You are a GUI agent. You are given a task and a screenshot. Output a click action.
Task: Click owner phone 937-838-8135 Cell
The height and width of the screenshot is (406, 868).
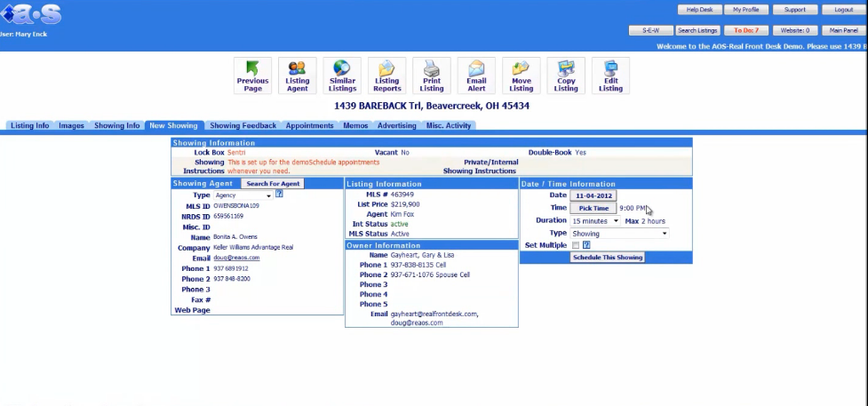point(418,266)
